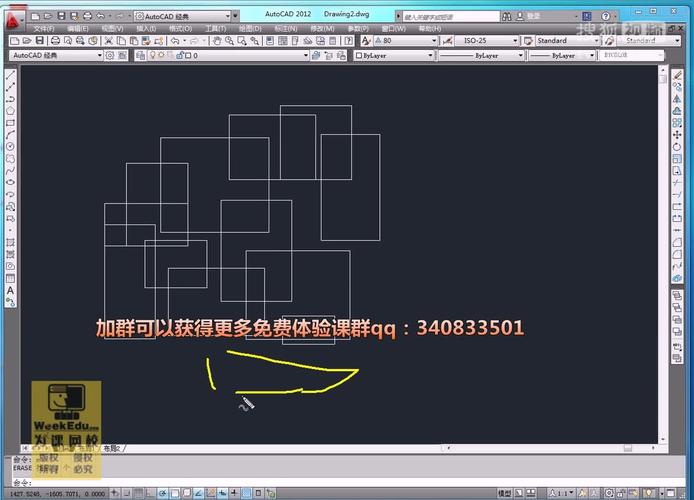The width and height of the screenshot is (694, 500).
Task: Expand the ByLayer linetype dropdown
Action: click(520, 55)
